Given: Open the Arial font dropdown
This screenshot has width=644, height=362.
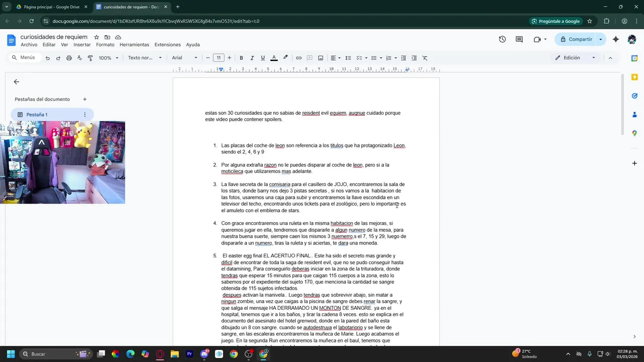Looking at the screenshot, I should tap(185, 58).
